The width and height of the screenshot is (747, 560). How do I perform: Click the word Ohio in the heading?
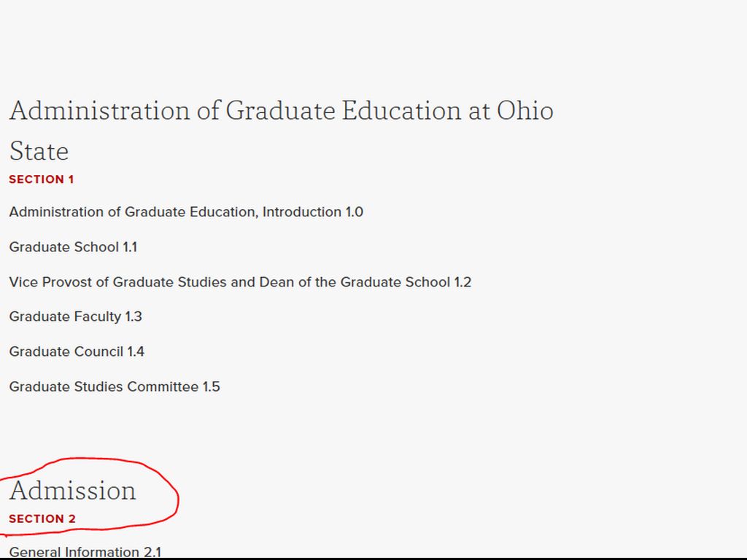pyautogui.click(x=525, y=111)
